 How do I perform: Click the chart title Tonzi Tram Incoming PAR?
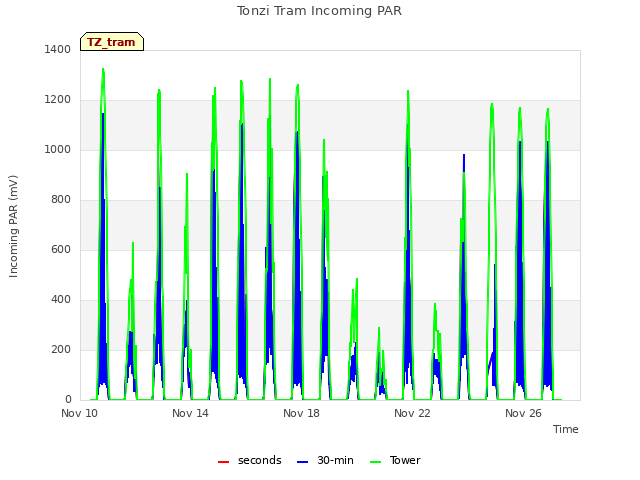(319, 11)
